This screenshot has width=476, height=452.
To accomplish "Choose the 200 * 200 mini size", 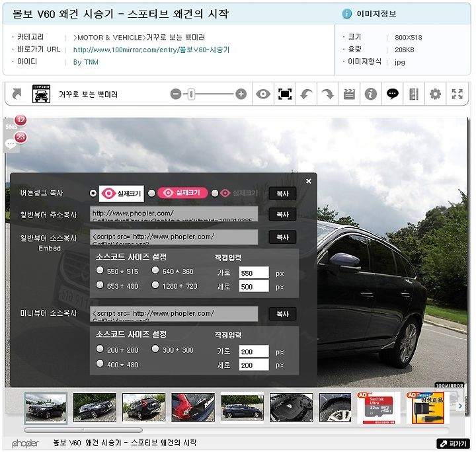I will coord(100,349).
